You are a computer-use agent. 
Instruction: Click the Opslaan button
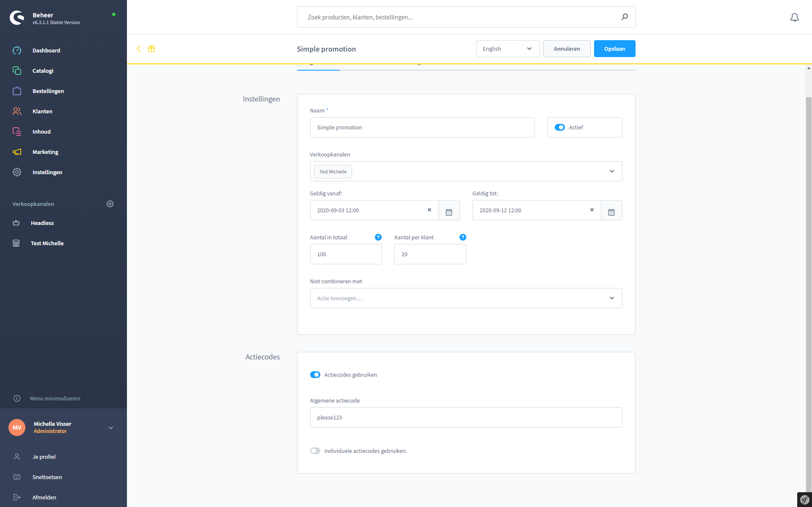614,49
